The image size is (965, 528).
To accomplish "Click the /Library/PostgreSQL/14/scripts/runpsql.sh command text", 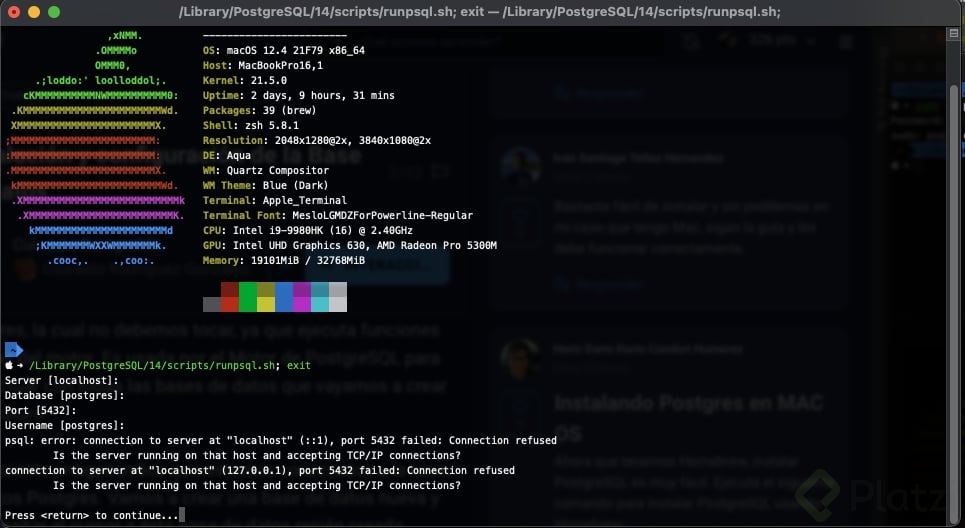I will (x=154, y=366).
